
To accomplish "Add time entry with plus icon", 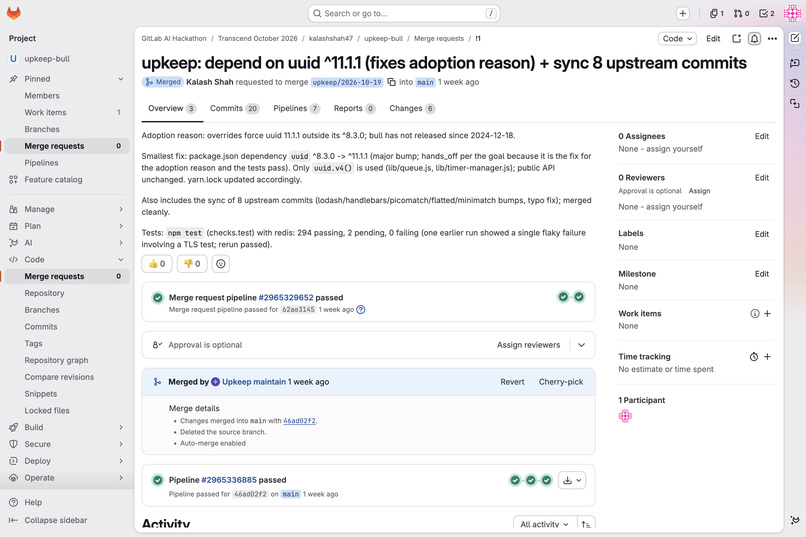I will pos(767,357).
